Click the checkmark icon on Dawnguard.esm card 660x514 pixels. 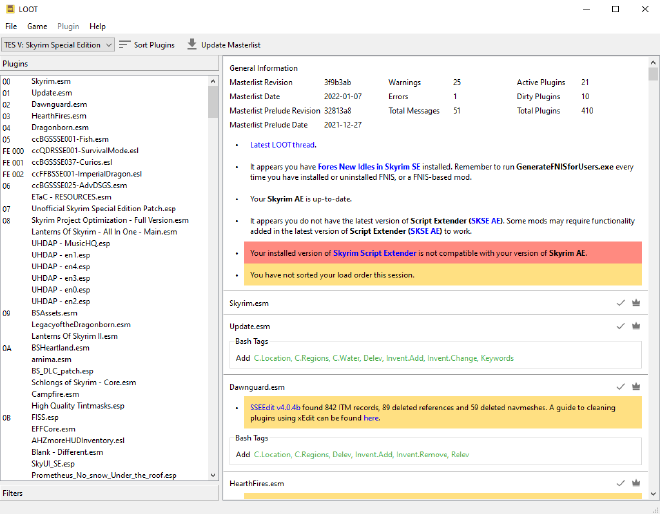click(x=620, y=386)
